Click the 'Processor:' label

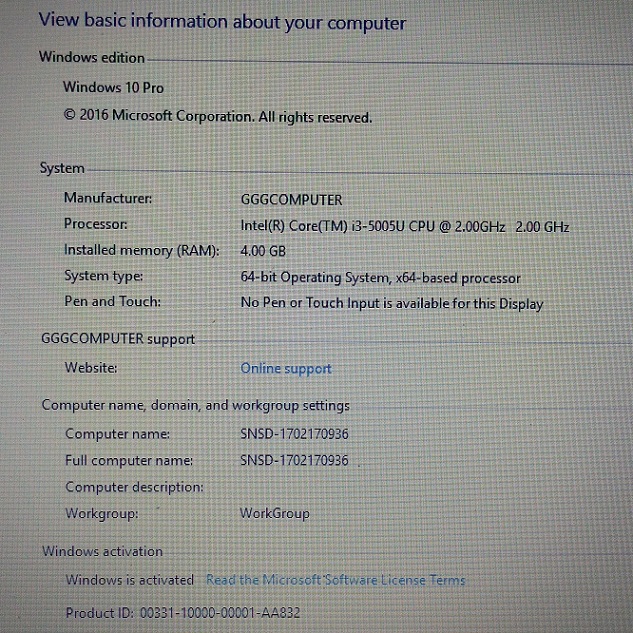pos(96,224)
